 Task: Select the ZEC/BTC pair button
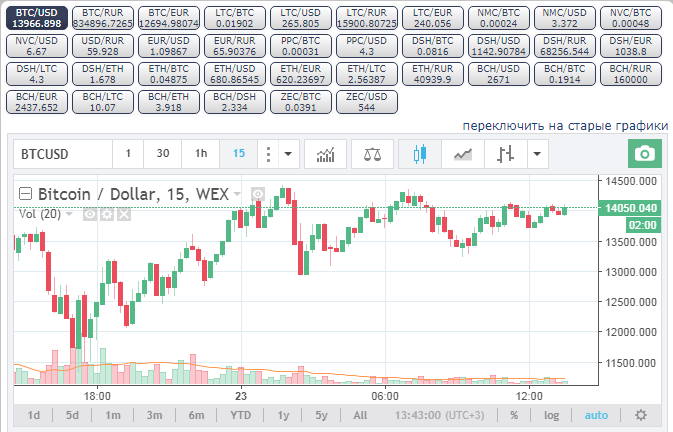[301, 102]
